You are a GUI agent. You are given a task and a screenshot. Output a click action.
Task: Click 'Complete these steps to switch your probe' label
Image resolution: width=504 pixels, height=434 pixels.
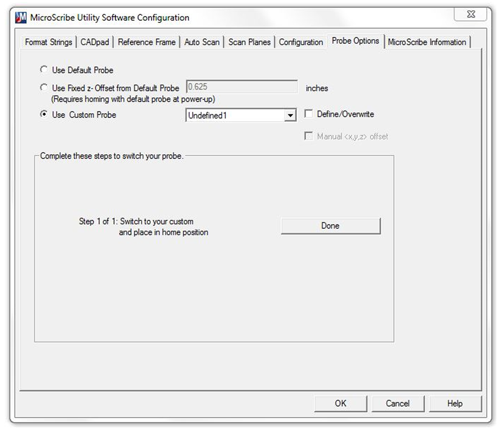coord(112,156)
